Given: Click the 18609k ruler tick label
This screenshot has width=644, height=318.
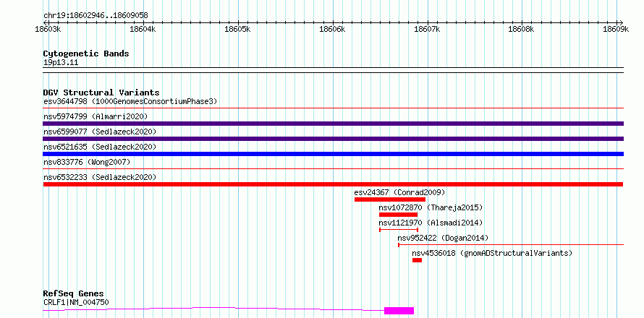Looking at the screenshot, I should [x=616, y=29].
